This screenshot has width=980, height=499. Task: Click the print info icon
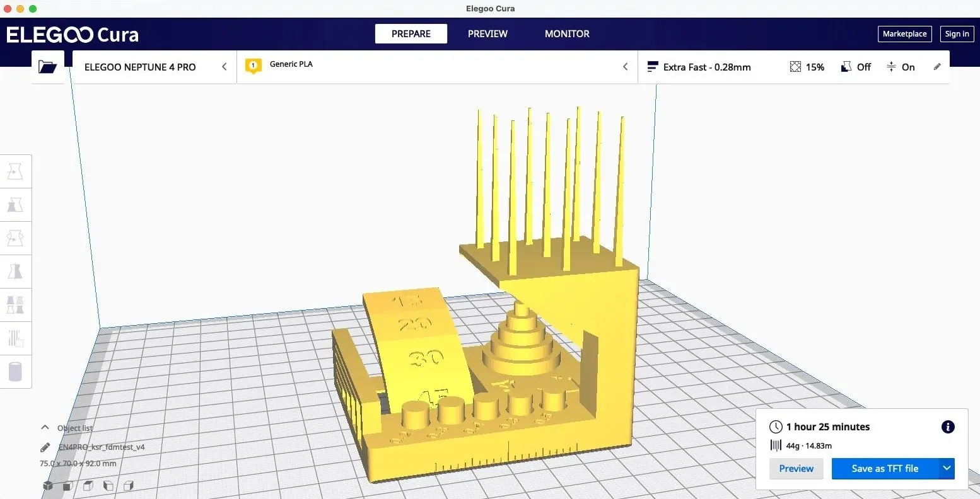click(x=947, y=427)
